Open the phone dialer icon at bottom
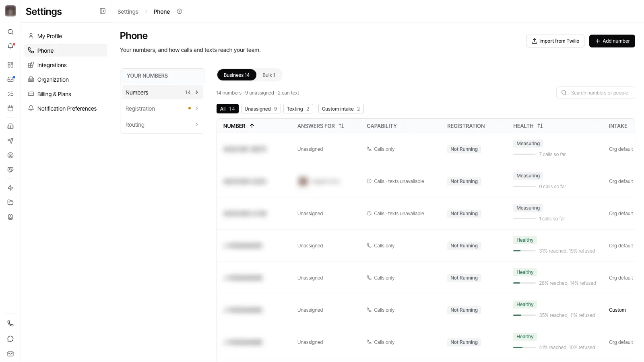 [x=10, y=323]
